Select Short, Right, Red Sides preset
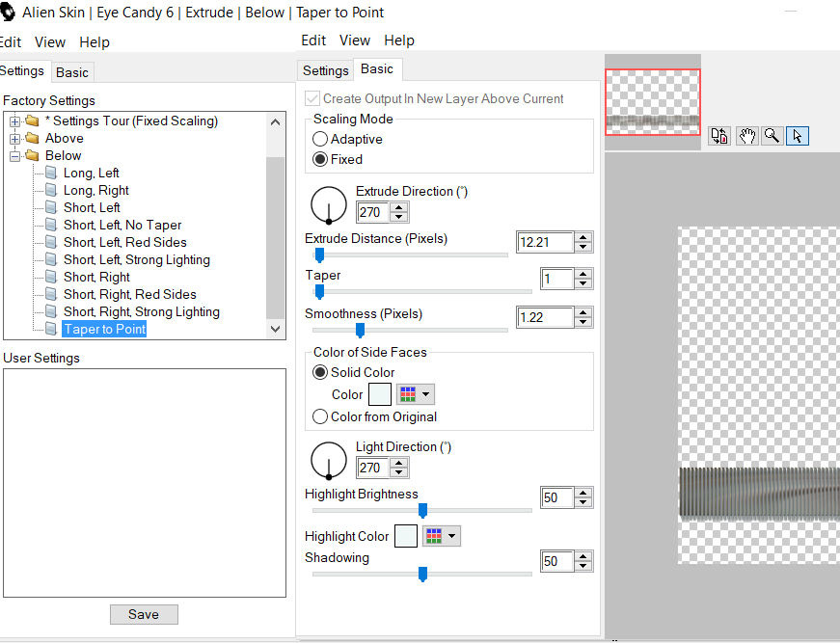 pyautogui.click(x=130, y=294)
